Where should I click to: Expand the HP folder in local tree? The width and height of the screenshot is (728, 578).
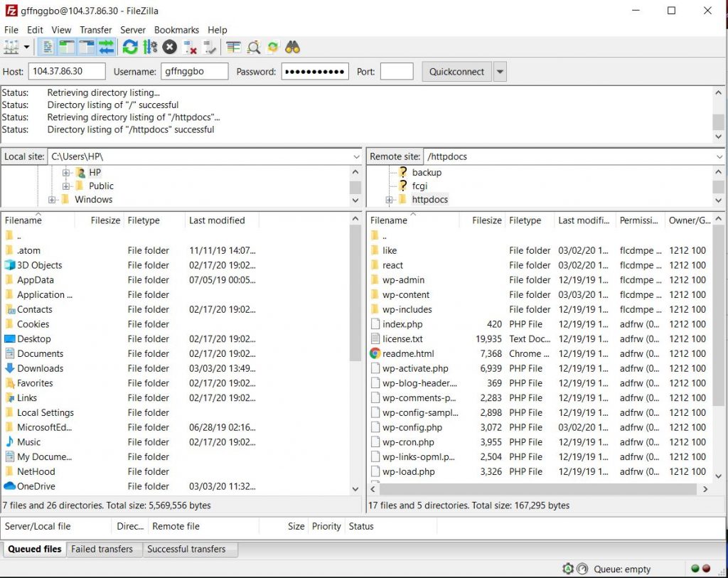tap(66, 173)
